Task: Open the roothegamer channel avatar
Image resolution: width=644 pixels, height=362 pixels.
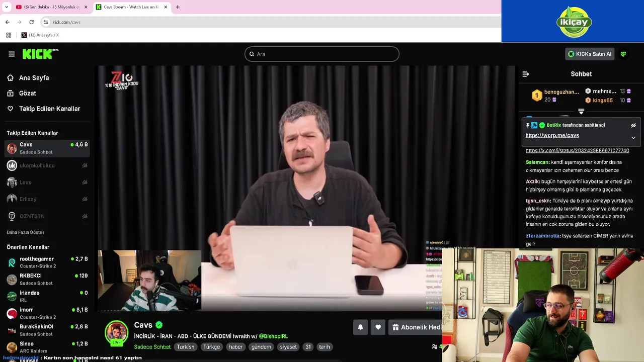Action: 12,262
